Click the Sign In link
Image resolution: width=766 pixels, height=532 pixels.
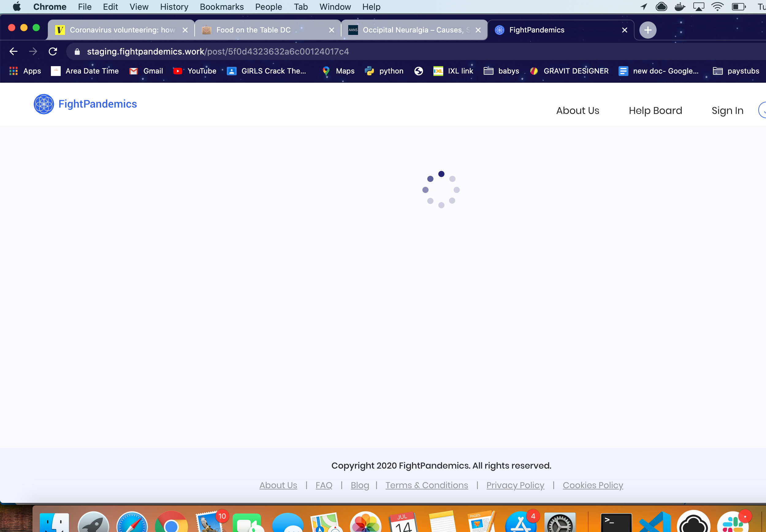727,111
